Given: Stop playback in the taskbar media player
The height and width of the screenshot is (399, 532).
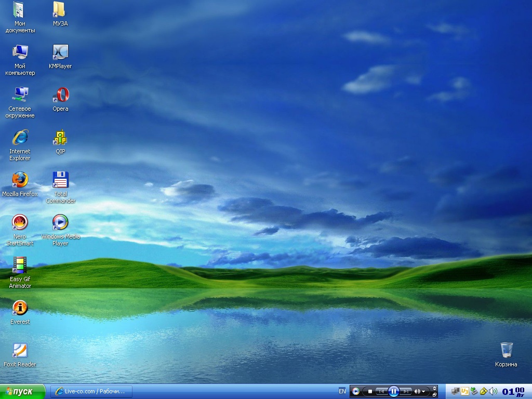Looking at the screenshot, I should pos(370,391).
